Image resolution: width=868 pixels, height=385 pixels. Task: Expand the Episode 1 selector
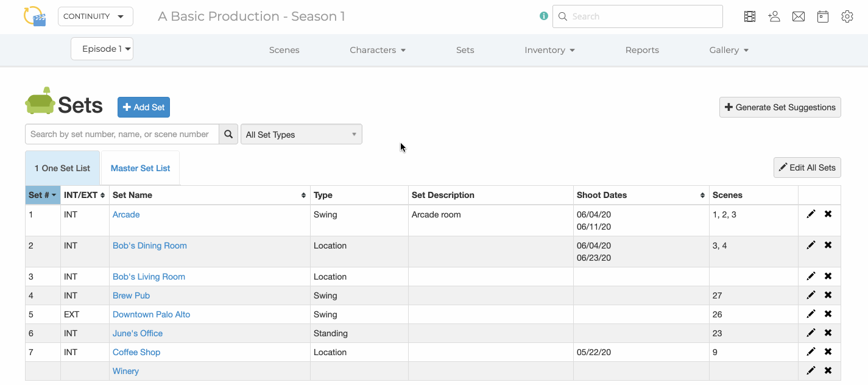point(102,49)
